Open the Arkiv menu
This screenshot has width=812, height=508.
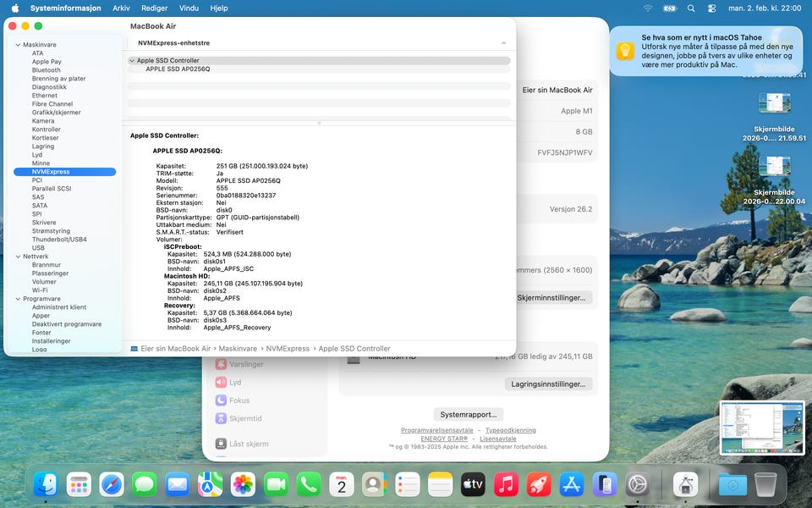[x=121, y=8]
